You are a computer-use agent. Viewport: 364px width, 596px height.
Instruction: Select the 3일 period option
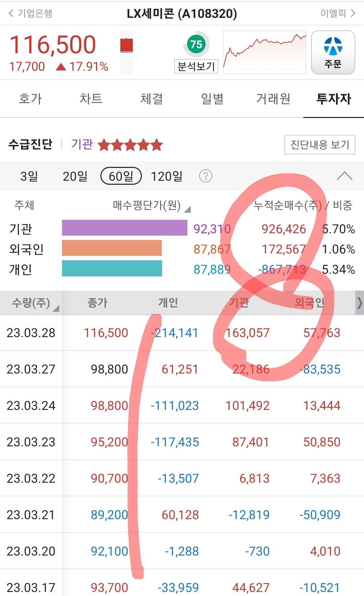coord(29,176)
